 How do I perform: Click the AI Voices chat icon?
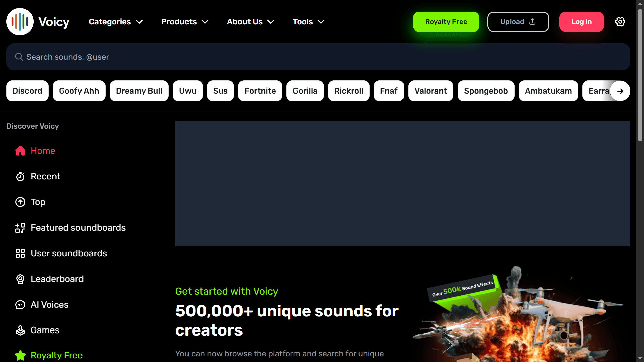coord(20,305)
